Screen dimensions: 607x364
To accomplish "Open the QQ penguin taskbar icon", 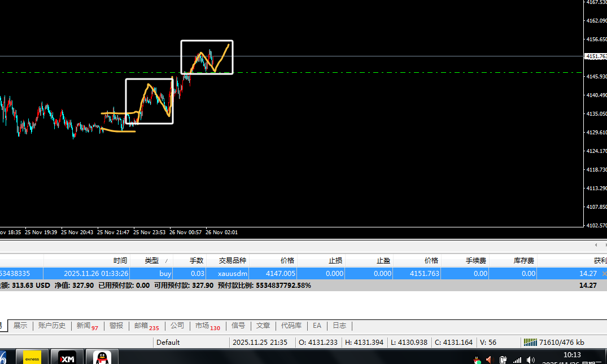I will click(x=102, y=358).
